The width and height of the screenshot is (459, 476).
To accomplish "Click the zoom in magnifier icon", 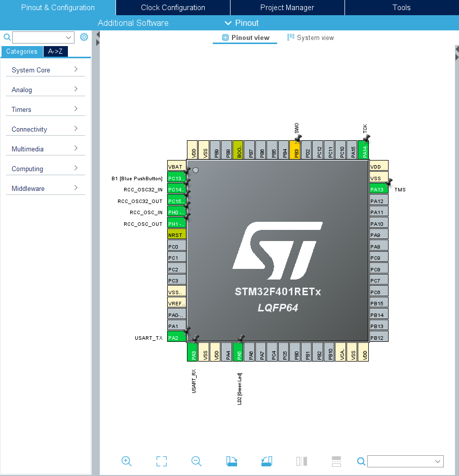I will [127, 461].
